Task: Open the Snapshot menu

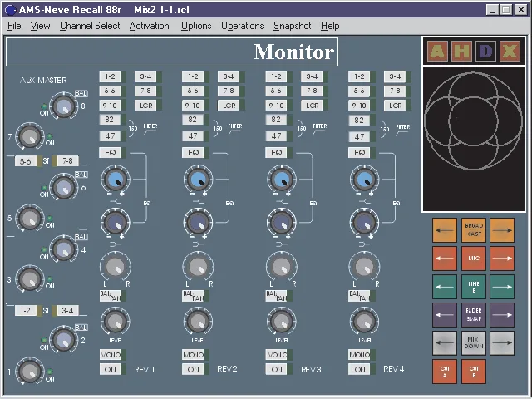Action: [292, 26]
